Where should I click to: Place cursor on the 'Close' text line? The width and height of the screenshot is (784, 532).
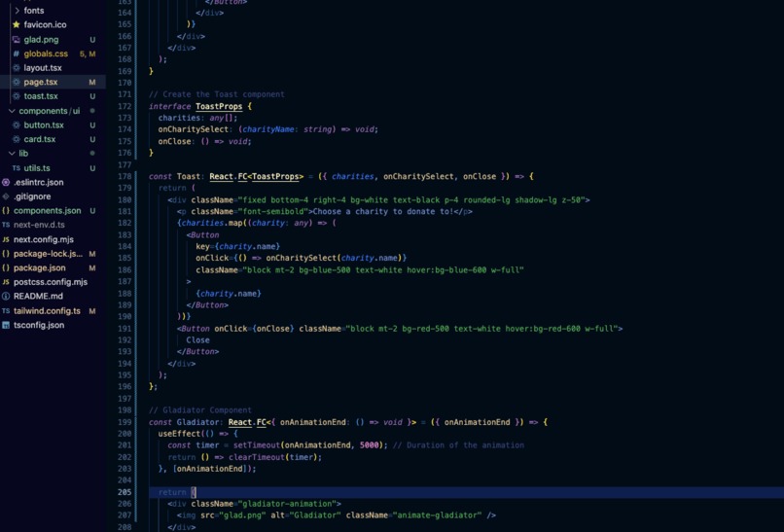[x=198, y=340]
